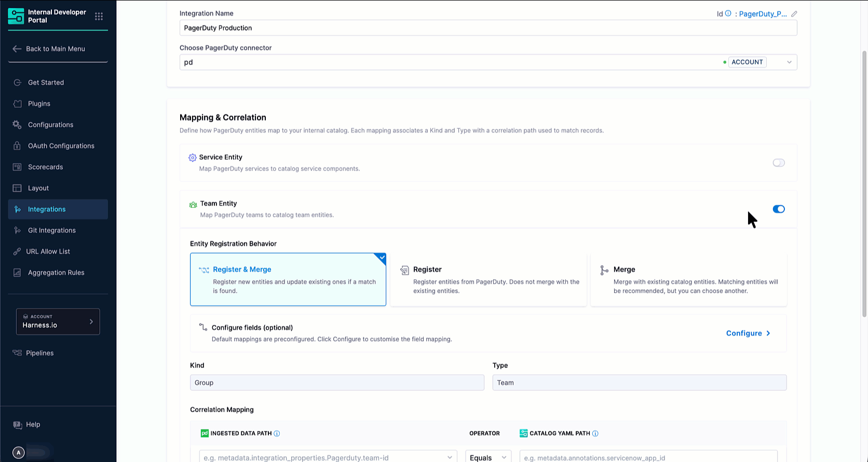Choose the Merge registration behavior card
This screenshot has width=868, height=462.
pos(688,280)
